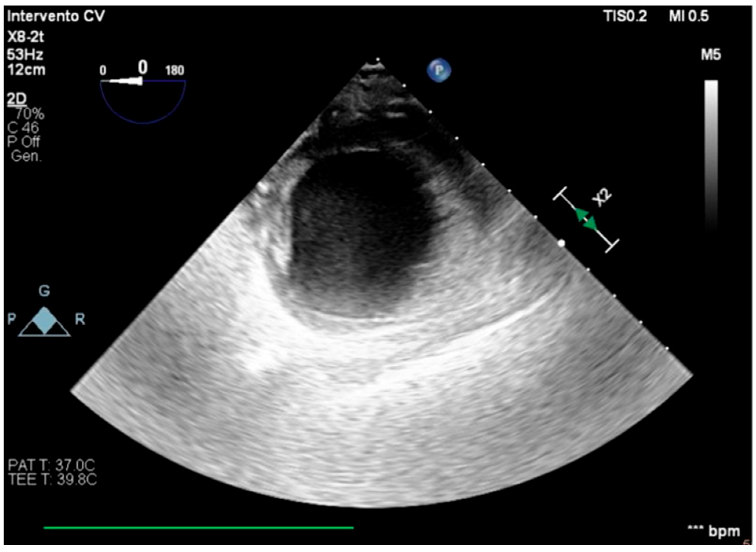
Task: Open the X8-2t transducer selection
Action: (25, 37)
